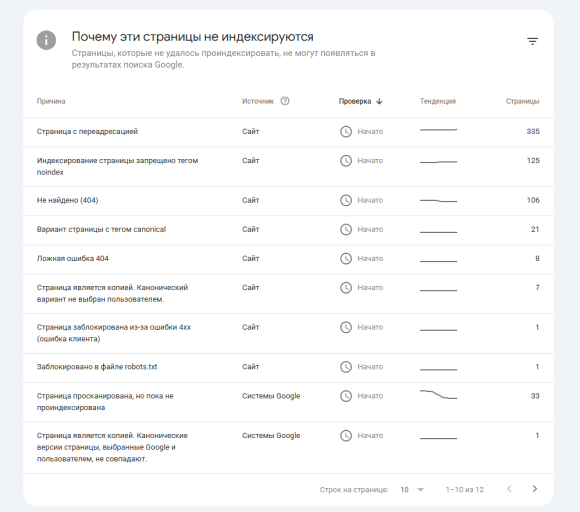This screenshot has height=512, width=580.
Task: Click the Проверка column header
Action: 355,101
